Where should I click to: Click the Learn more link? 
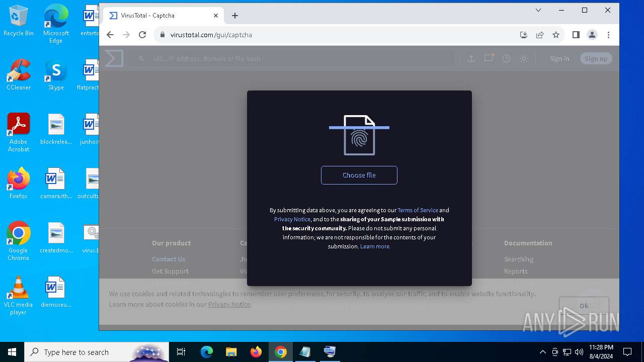coord(375,246)
